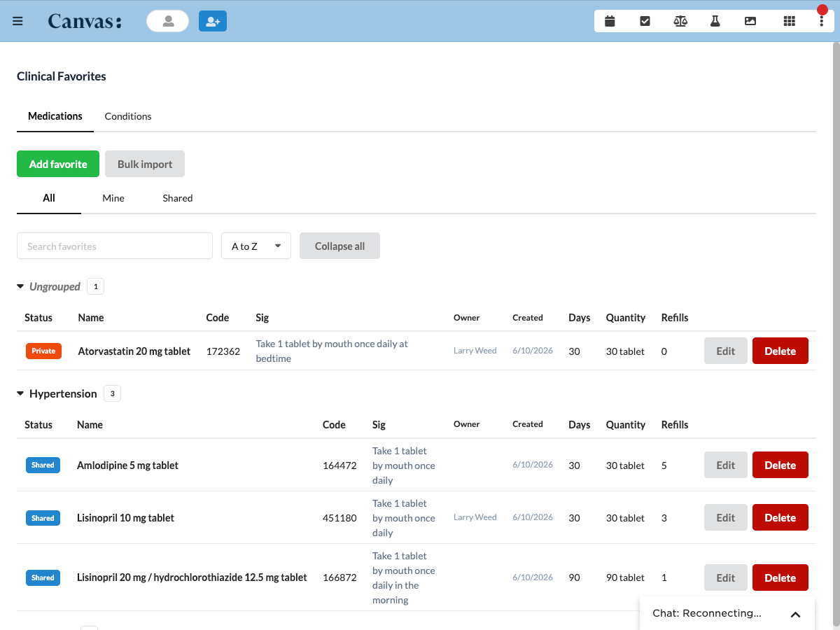This screenshot has height=630, width=840.
Task: Select the Shared filter tab
Action: point(178,198)
